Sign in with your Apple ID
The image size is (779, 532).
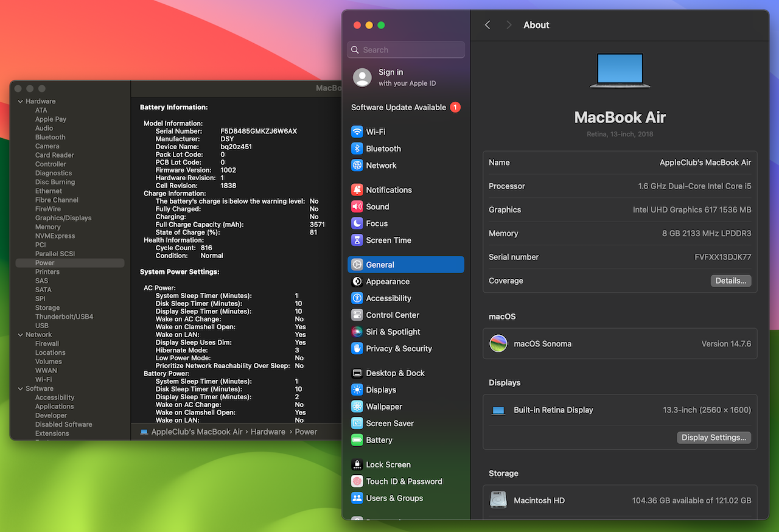click(406, 77)
